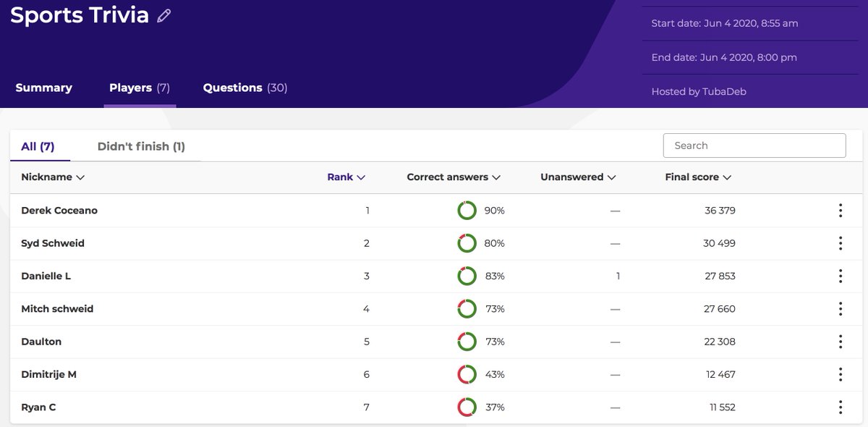Show All (7) players filter
Screen dimensions: 868x427
38,146
